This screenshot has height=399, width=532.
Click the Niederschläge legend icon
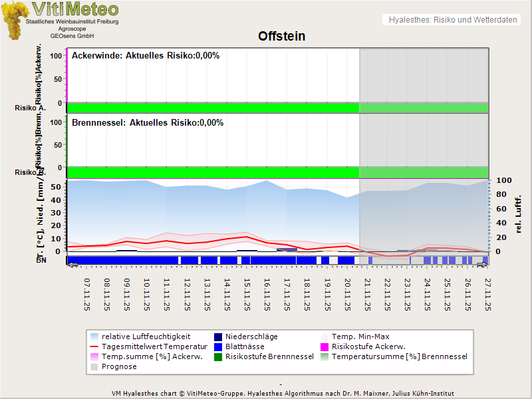[x=219, y=336]
